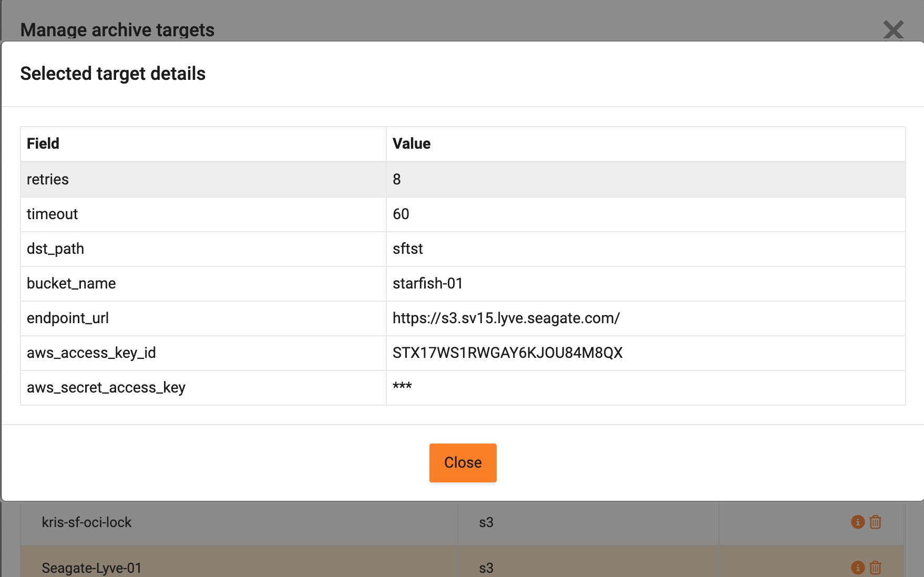
Task: Click the Field column header
Action: [43, 143]
